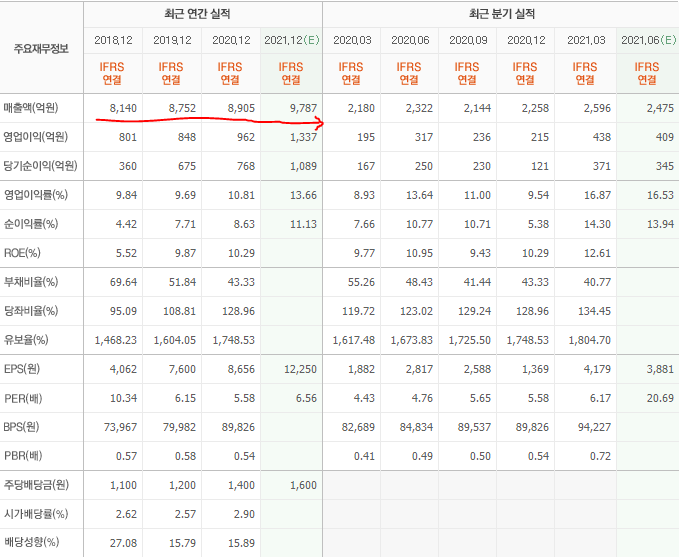
Task: Click the 2018.12 annual column header
Action: 113,41
